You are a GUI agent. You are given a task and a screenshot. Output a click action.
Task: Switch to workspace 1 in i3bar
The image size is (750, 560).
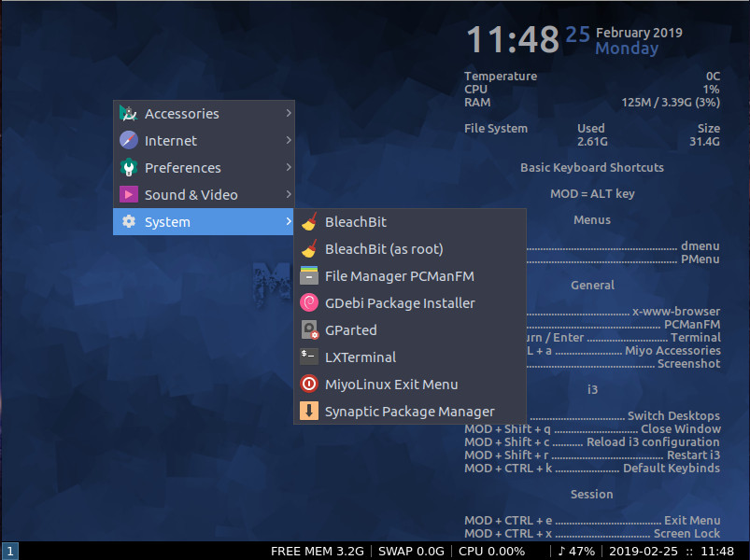click(9, 551)
